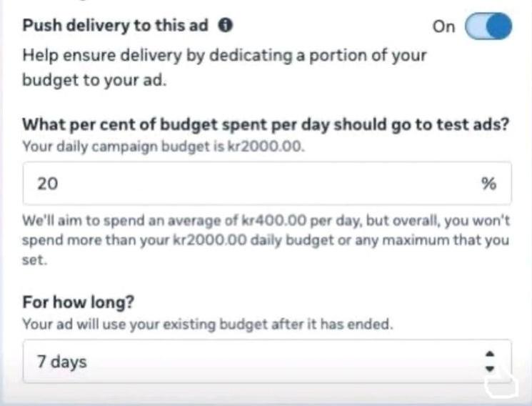Click the up arrow of the duration selector

[x=489, y=355]
